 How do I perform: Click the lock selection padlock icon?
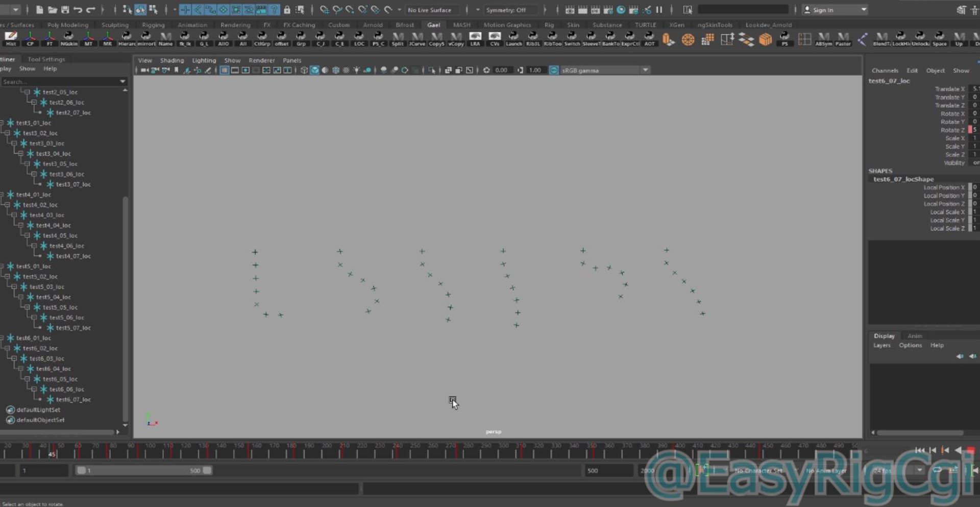[x=287, y=10]
